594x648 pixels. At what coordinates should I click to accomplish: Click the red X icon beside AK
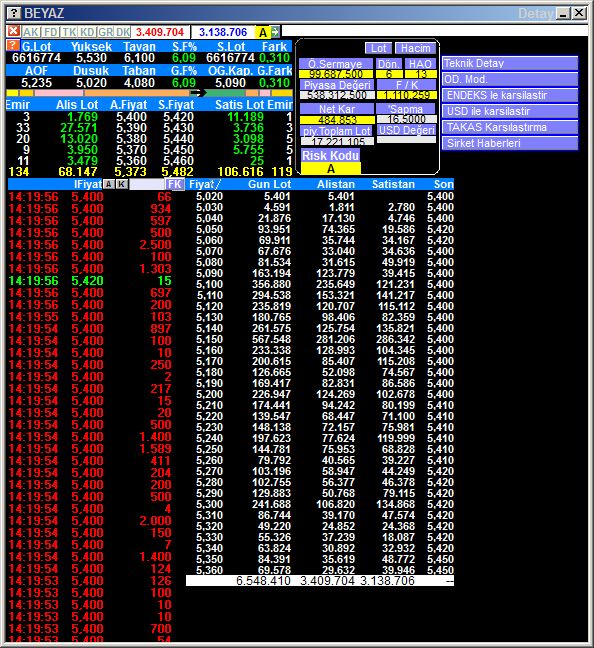pyautogui.click(x=14, y=31)
